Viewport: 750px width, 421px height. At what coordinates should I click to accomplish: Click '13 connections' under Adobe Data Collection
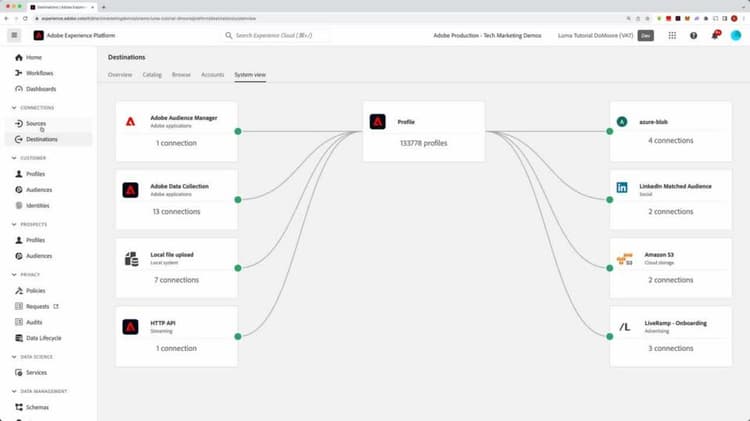(x=176, y=211)
